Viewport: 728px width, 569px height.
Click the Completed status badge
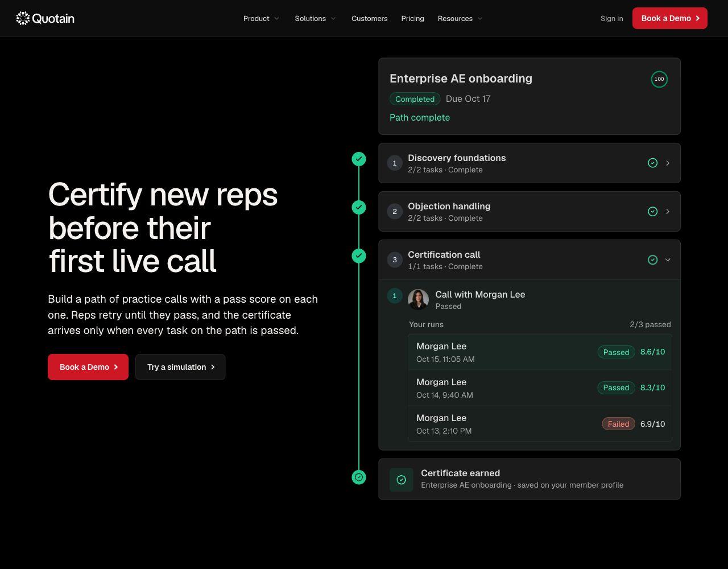[x=415, y=99]
